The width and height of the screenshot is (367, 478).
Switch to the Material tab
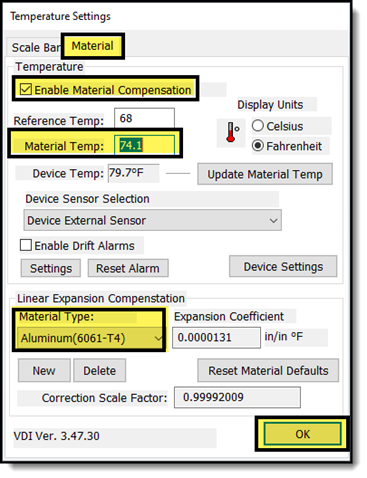point(93,46)
